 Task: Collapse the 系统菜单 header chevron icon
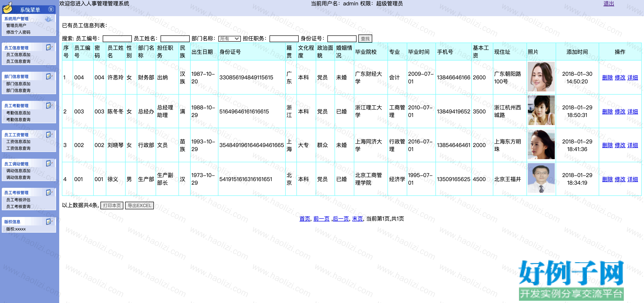tap(51, 9)
